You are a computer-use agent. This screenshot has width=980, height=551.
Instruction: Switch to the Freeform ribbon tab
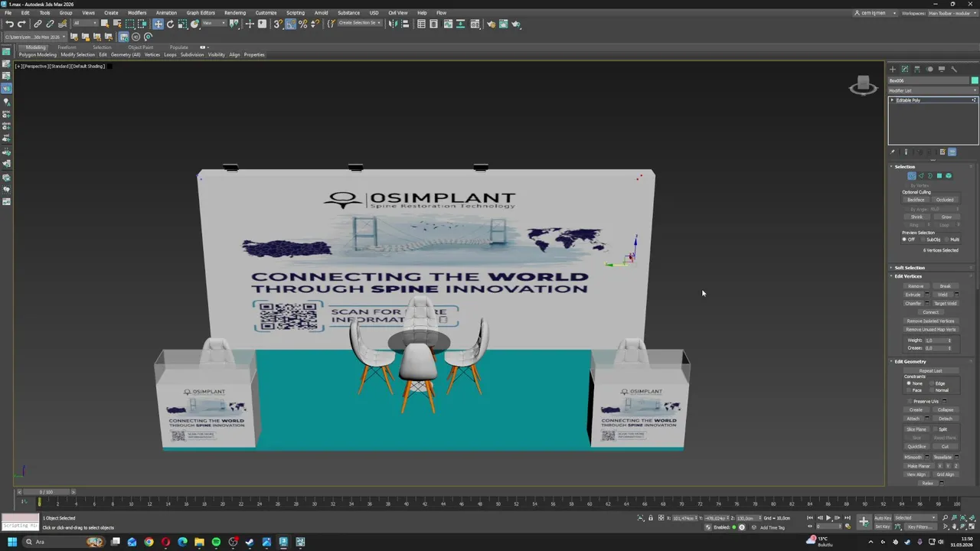67,47
